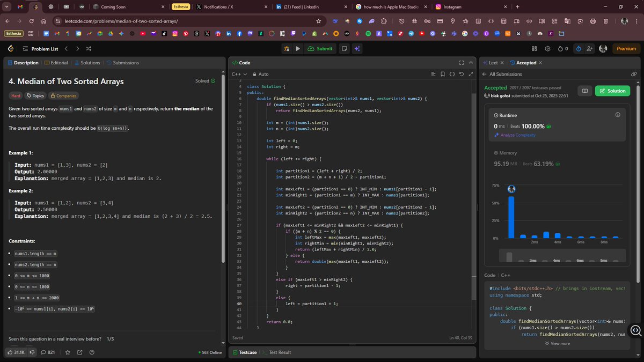The width and height of the screenshot is (644, 362).
Task: Pick a random problem with shuffle icon
Action: (88, 49)
